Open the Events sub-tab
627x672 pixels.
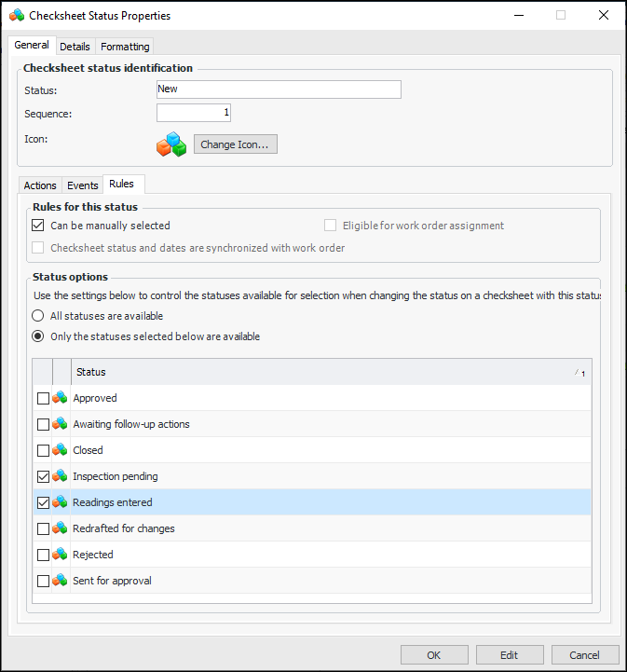click(83, 185)
